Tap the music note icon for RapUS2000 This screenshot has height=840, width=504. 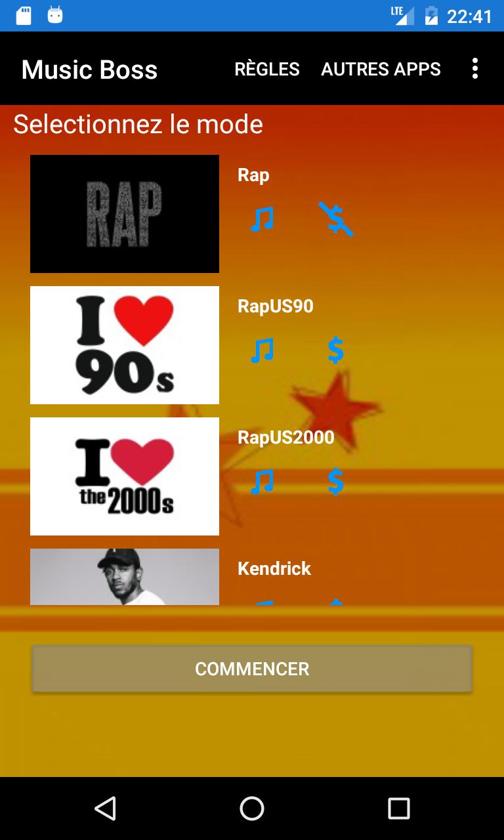coord(262,482)
